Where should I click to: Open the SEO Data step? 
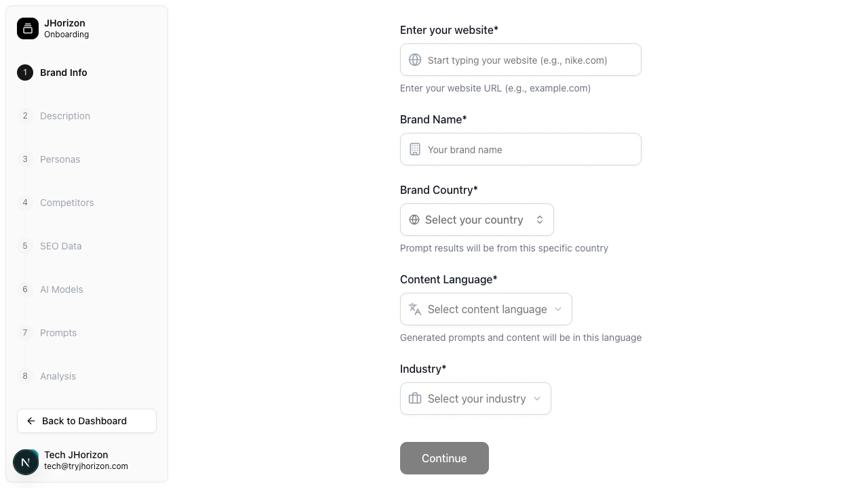click(x=60, y=246)
